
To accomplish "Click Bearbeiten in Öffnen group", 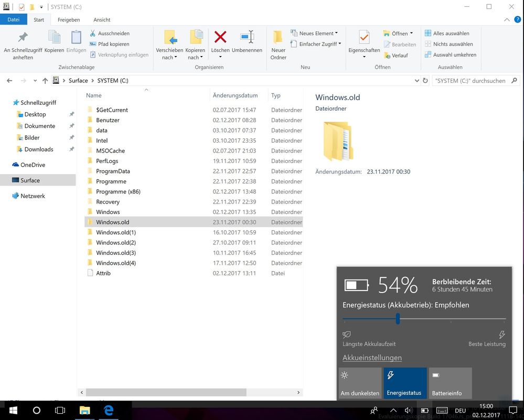I will click(x=400, y=45).
